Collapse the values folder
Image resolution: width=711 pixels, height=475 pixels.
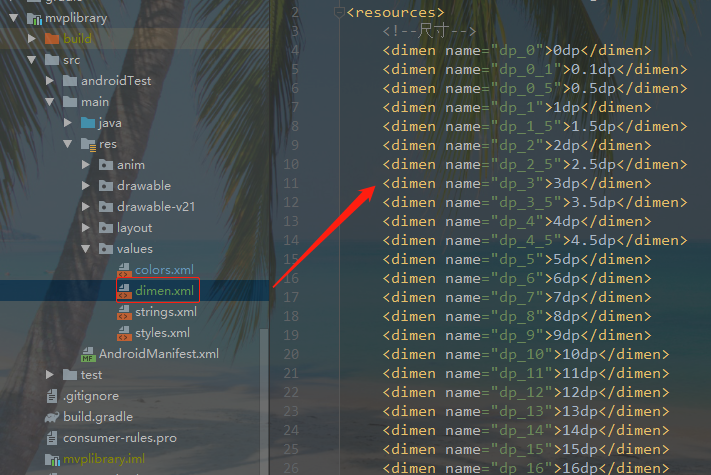click(86, 248)
